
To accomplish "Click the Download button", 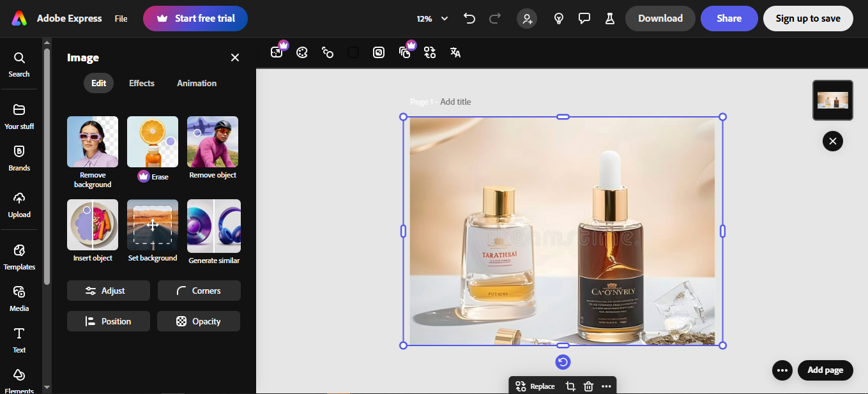I will 660,19.
